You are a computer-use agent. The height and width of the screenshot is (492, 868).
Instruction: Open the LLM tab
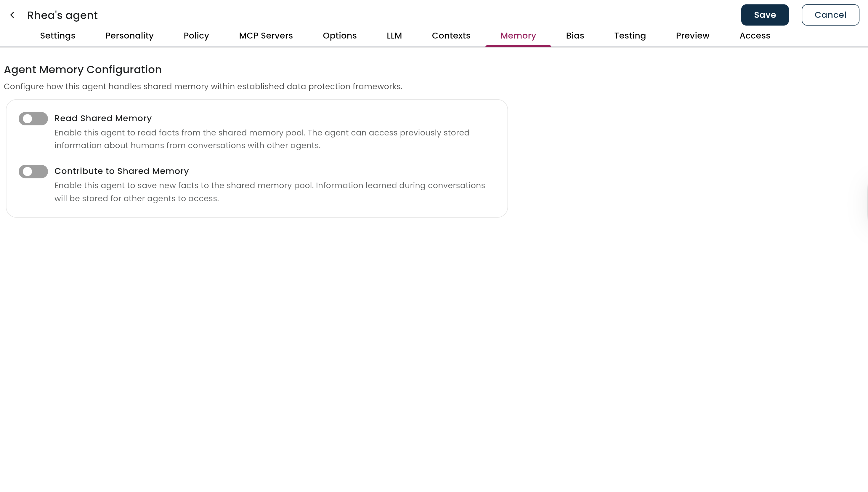coord(394,36)
